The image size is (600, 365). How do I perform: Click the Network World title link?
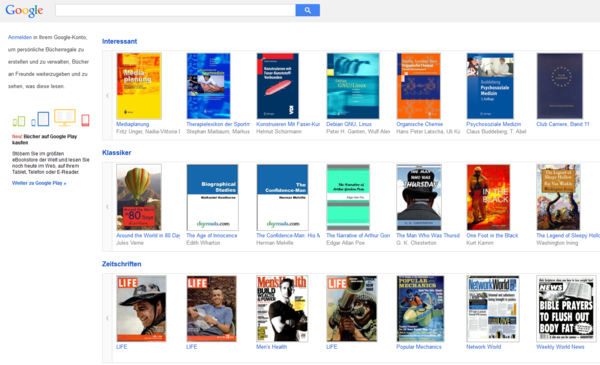tap(484, 347)
